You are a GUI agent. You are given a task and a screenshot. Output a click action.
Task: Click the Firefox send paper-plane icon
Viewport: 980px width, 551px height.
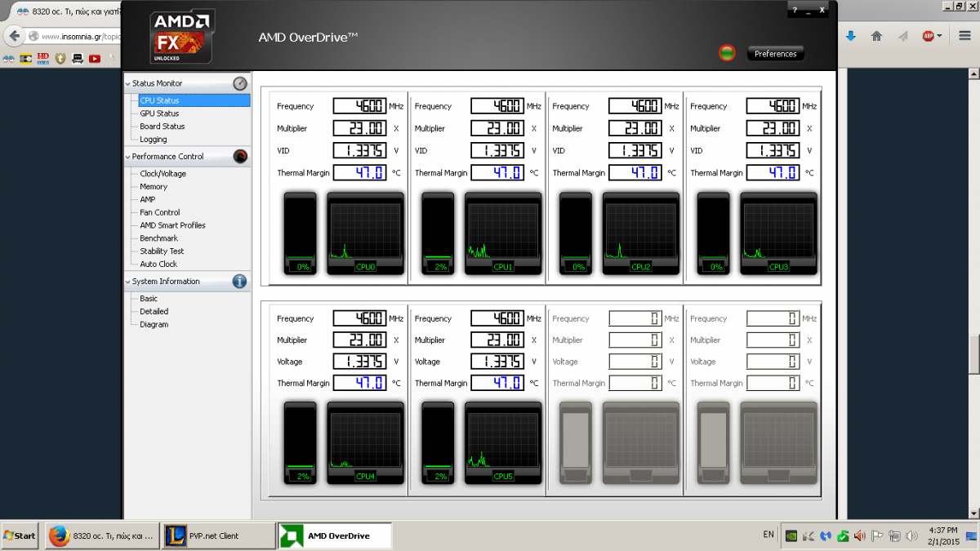coord(902,36)
